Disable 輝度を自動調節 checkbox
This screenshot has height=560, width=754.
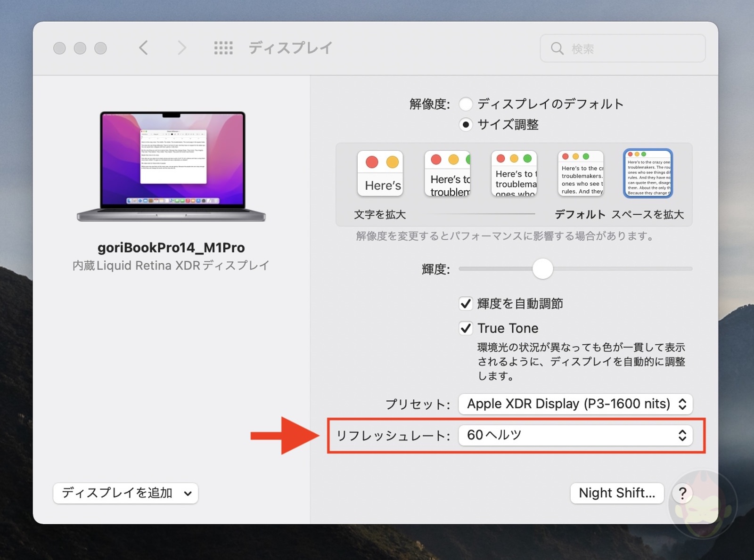pos(466,304)
